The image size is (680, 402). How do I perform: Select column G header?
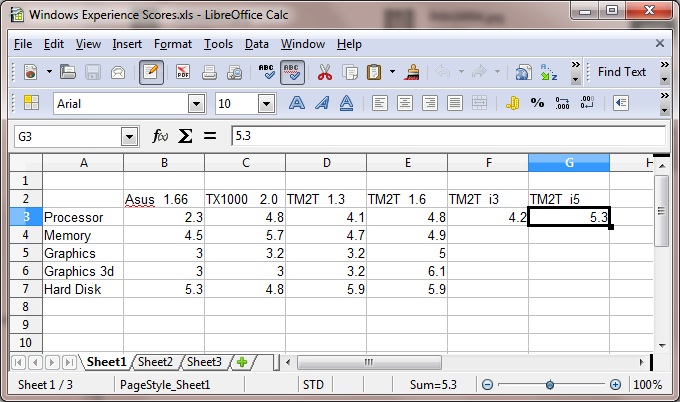point(569,163)
